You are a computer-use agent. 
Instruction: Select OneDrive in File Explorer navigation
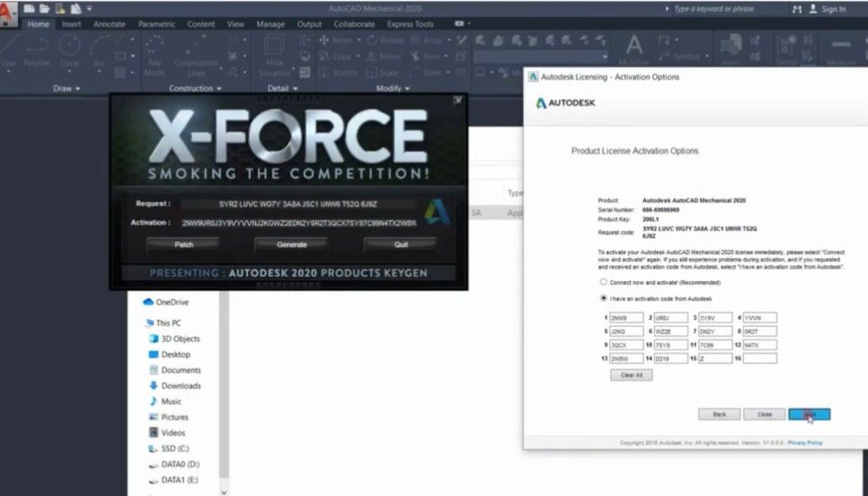click(165, 302)
